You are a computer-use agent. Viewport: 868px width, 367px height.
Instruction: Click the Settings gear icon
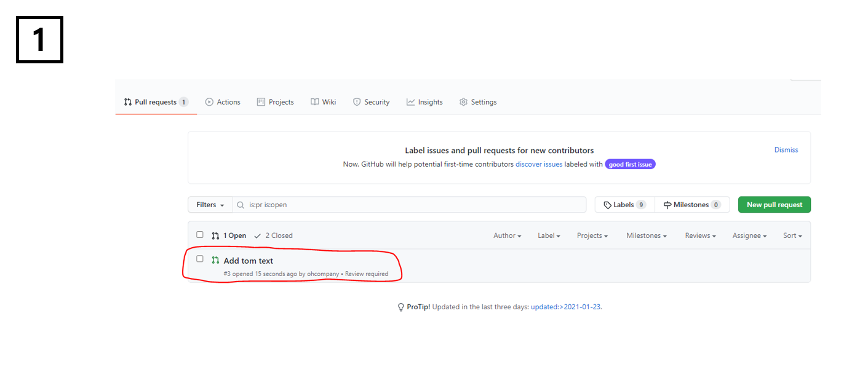[463, 102]
